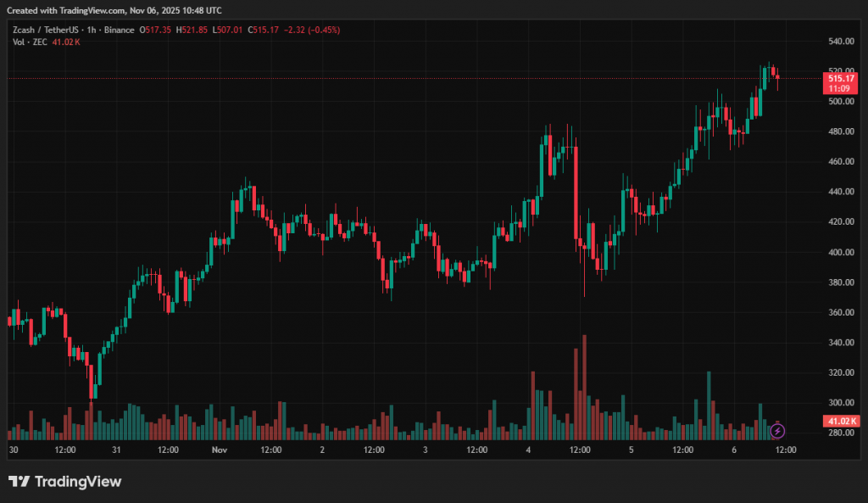Click the red 515.17 current price label
This screenshot has height=503, width=868.
point(838,78)
